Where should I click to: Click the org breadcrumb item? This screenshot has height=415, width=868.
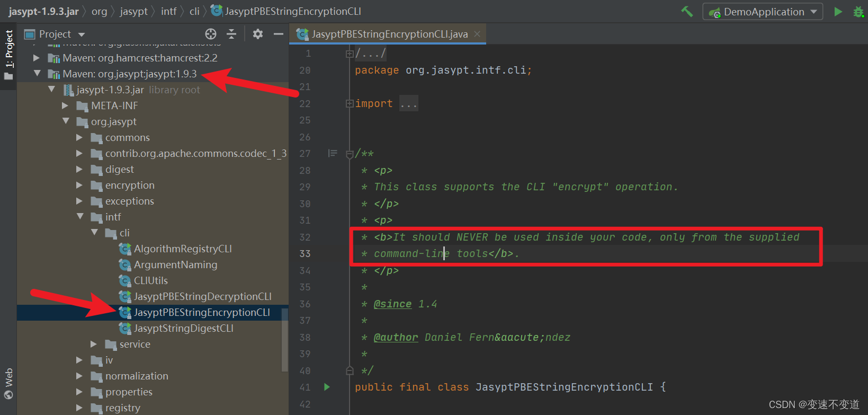tap(99, 11)
